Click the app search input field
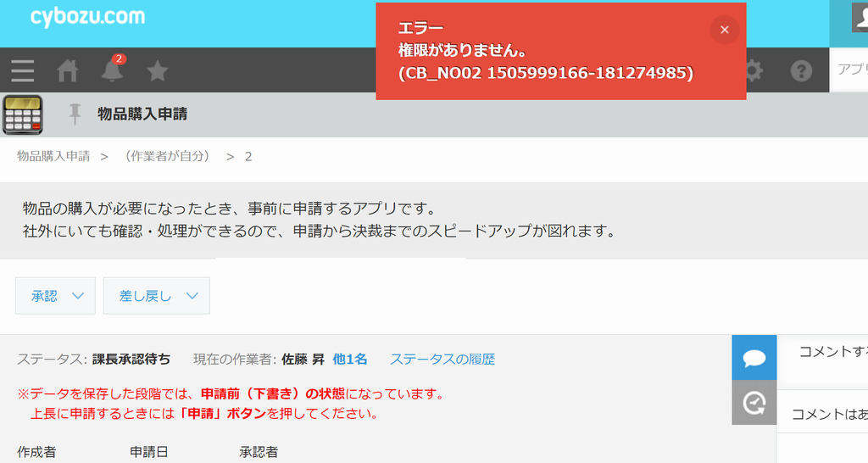 click(849, 70)
